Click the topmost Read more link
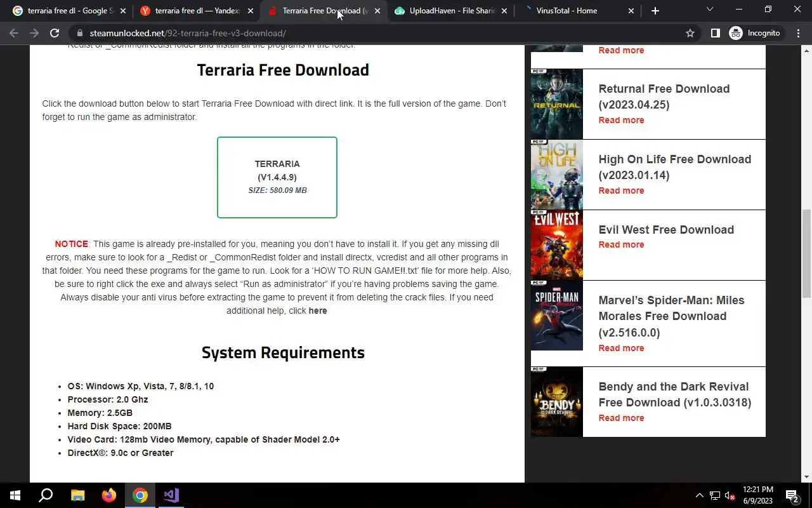The width and height of the screenshot is (812, 508). [621, 50]
